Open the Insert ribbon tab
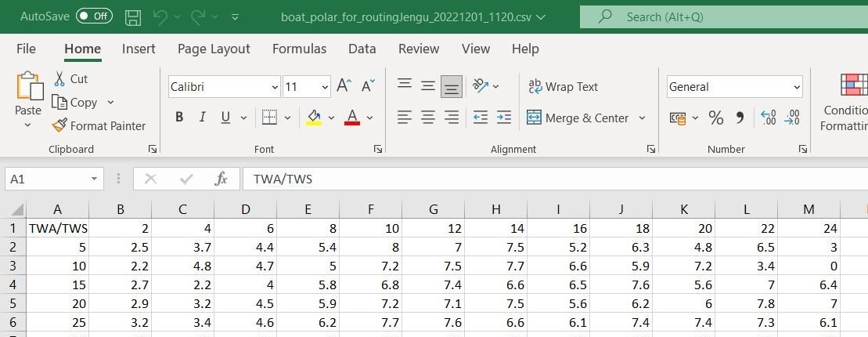868x337 pixels. pyautogui.click(x=139, y=49)
